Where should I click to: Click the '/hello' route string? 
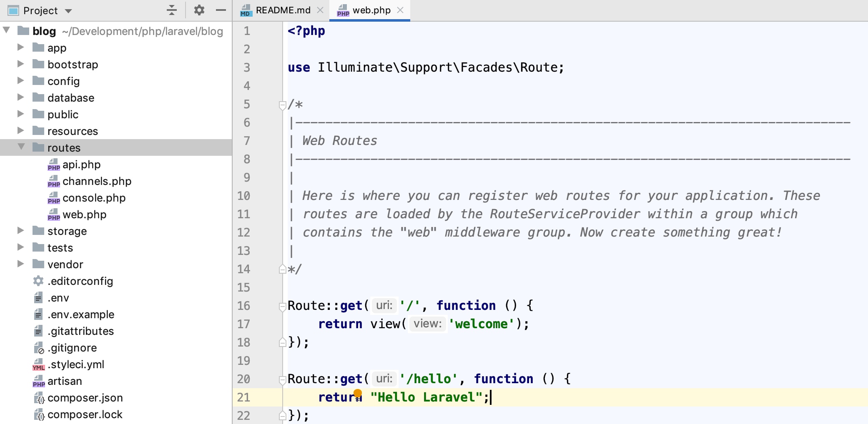click(x=429, y=379)
